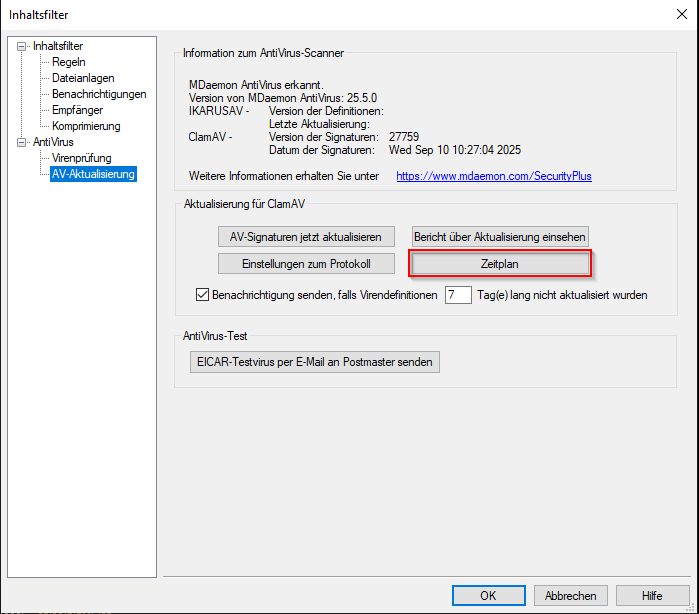Open the Hilfe button
Image resolution: width=699 pixels, height=614 pixels.
coord(652,596)
